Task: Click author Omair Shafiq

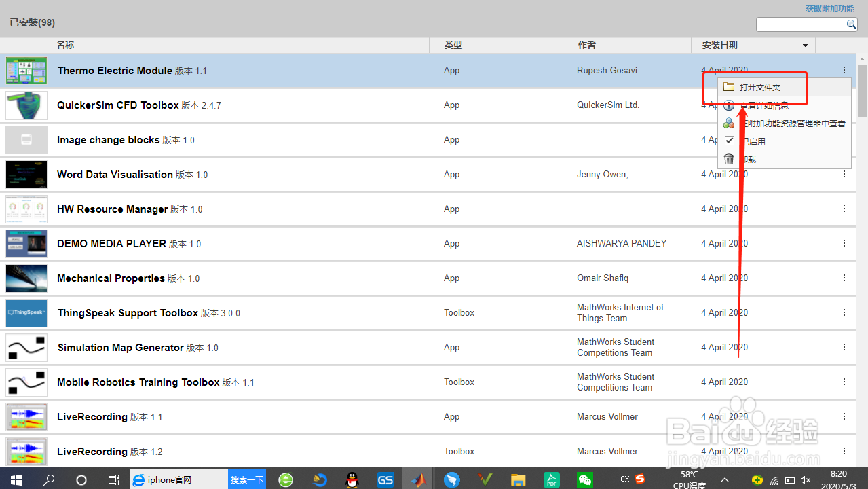Action: coord(603,278)
